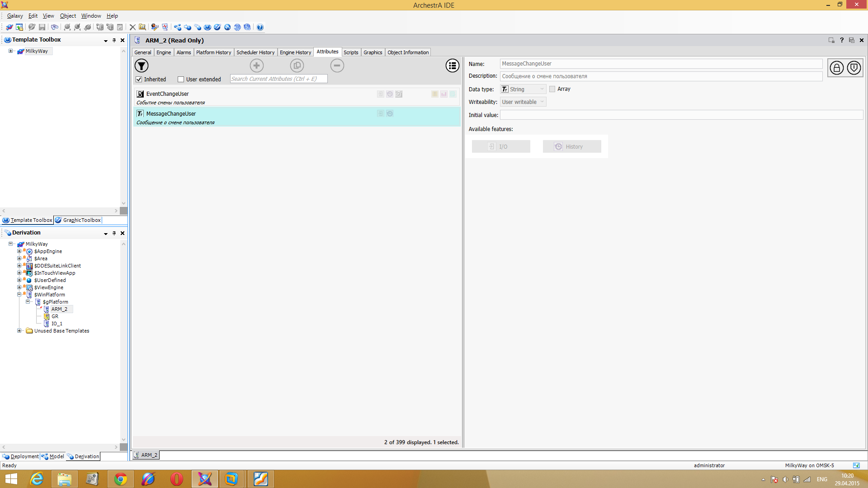The height and width of the screenshot is (488, 868).
Task: Open the Writeability dropdown
Action: [523, 102]
